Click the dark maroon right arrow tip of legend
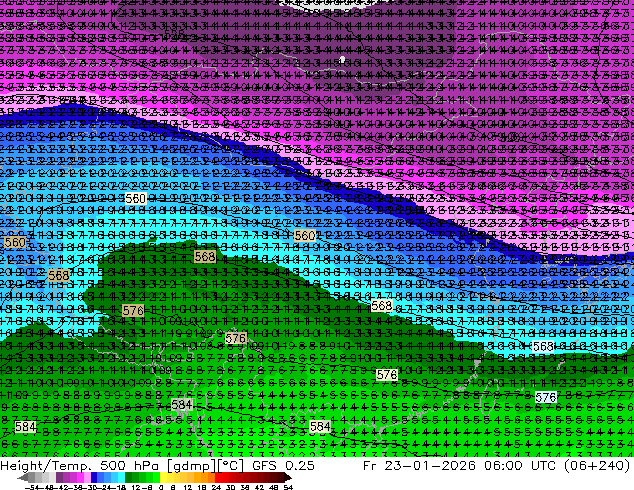Viewport: 634px width, 490px height. pyautogui.click(x=287, y=478)
